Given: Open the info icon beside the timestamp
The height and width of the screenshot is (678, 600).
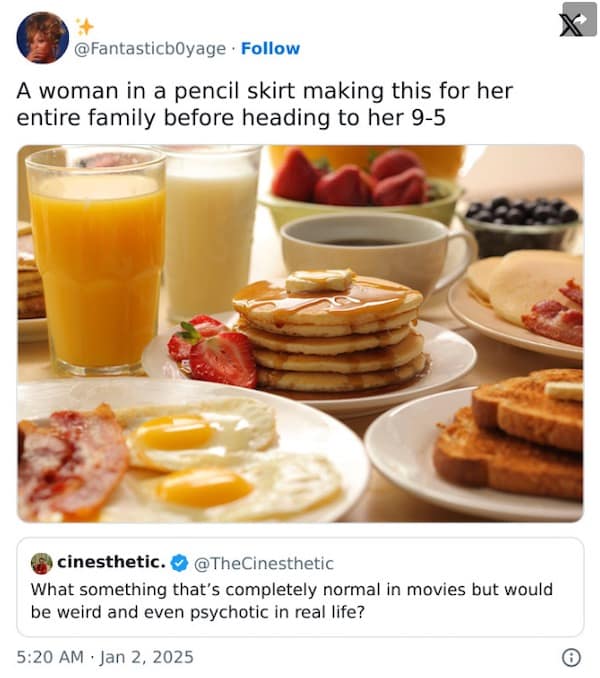Looking at the screenshot, I should (571, 657).
